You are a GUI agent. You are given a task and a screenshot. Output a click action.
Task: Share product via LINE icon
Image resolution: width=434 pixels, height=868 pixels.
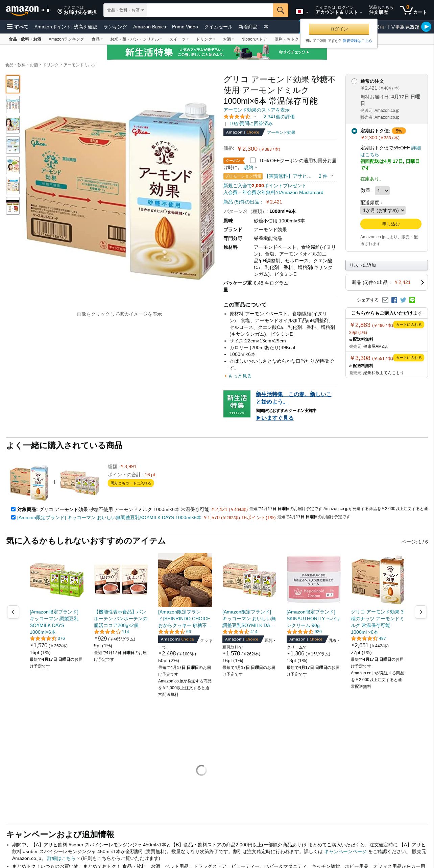pyautogui.click(x=412, y=300)
